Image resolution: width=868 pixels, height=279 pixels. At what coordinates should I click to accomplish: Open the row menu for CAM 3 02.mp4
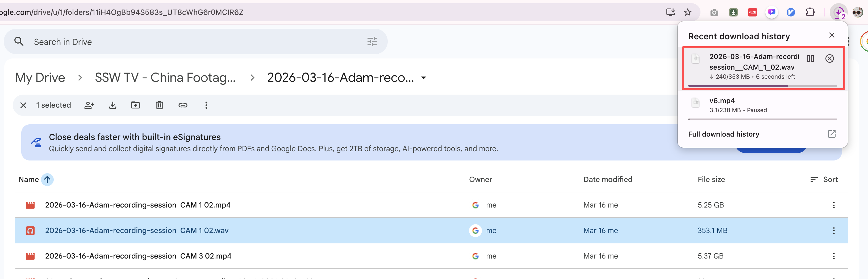tap(834, 256)
